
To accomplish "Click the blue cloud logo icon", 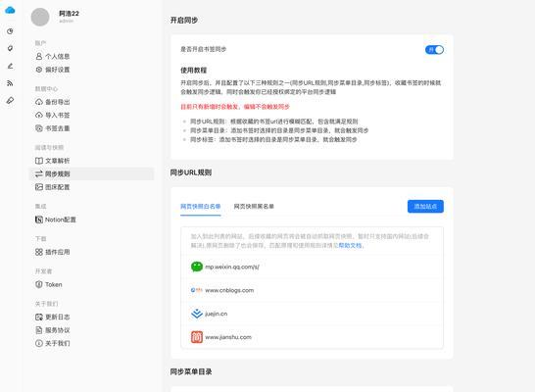I will tap(10, 10).
